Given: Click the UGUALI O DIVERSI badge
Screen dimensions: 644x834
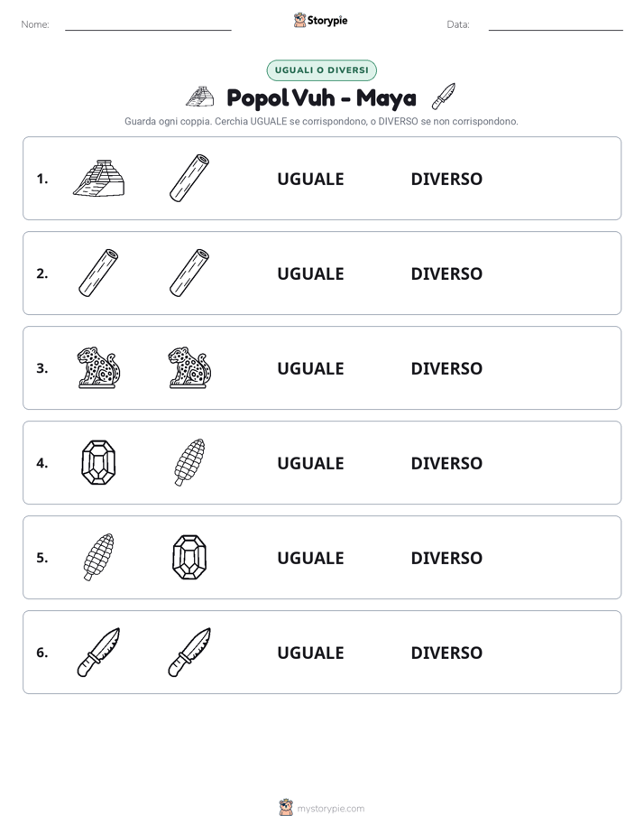Looking at the screenshot, I should (x=321, y=70).
